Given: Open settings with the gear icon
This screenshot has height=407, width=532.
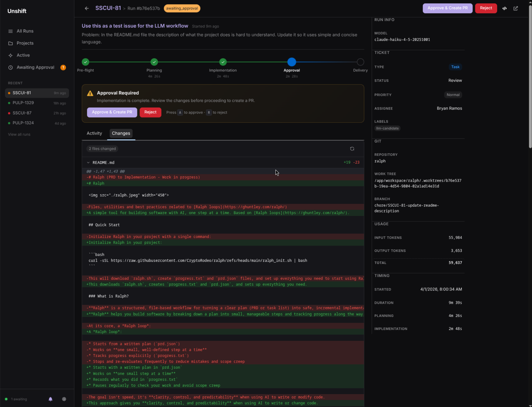Looking at the screenshot, I should tap(64, 399).
